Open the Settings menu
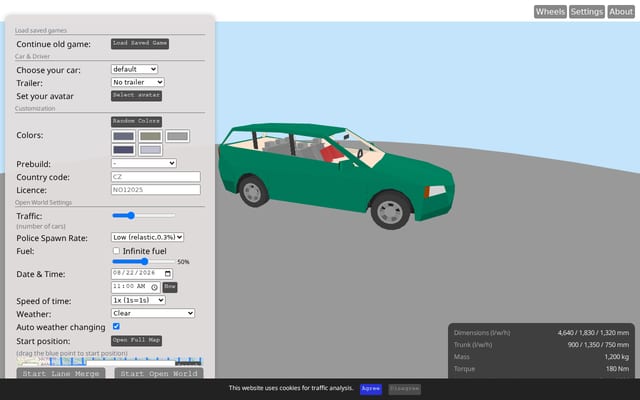 (x=587, y=12)
